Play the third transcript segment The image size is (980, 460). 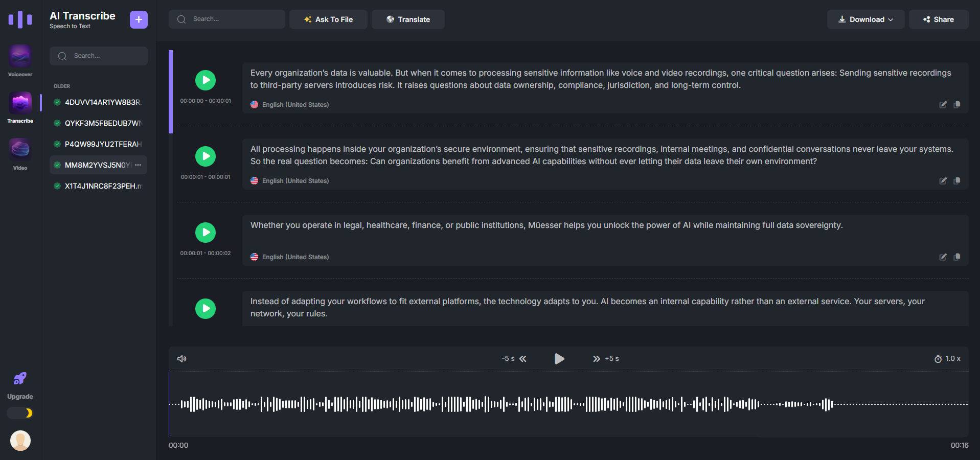tap(206, 233)
